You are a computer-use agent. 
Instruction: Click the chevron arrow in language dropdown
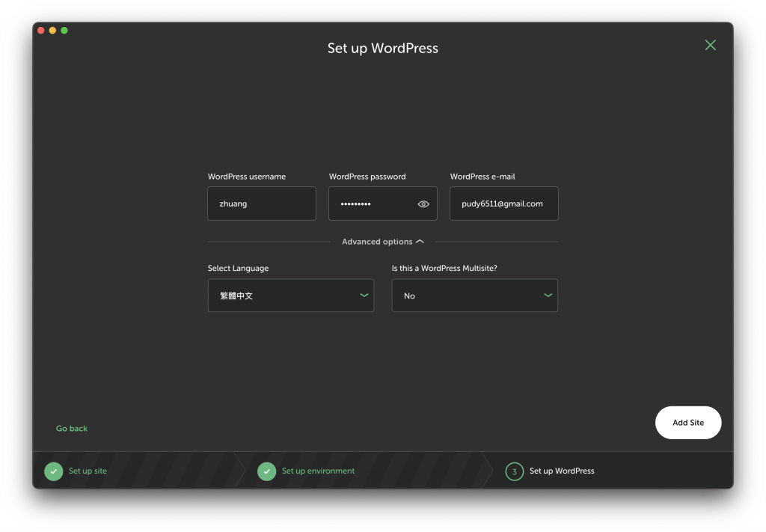point(364,295)
